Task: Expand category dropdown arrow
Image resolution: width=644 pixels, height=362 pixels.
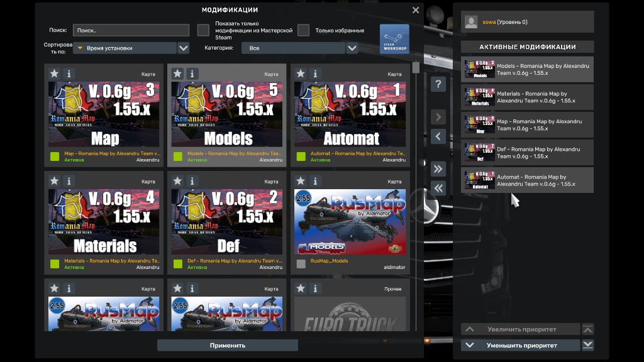Action: (352, 48)
